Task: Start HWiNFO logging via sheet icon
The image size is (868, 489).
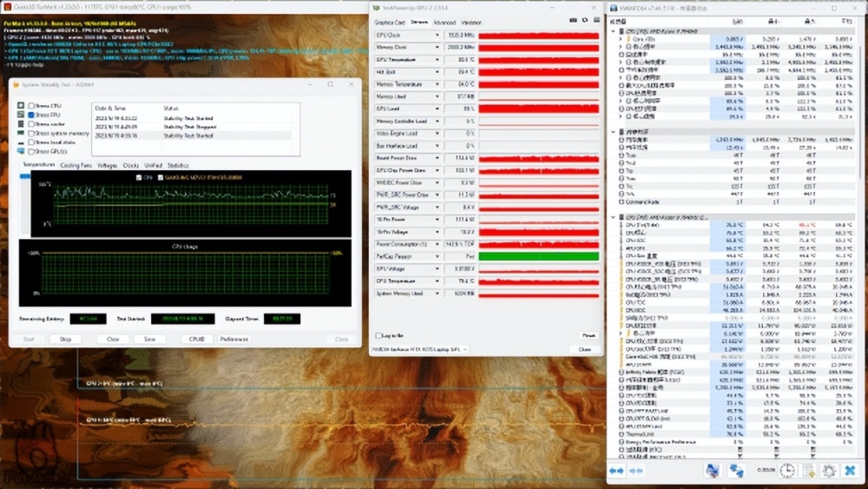Action: (x=808, y=471)
